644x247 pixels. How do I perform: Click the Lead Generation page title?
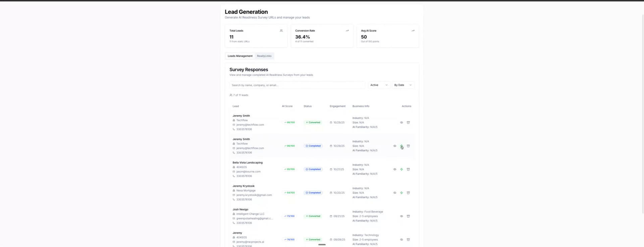(x=246, y=12)
